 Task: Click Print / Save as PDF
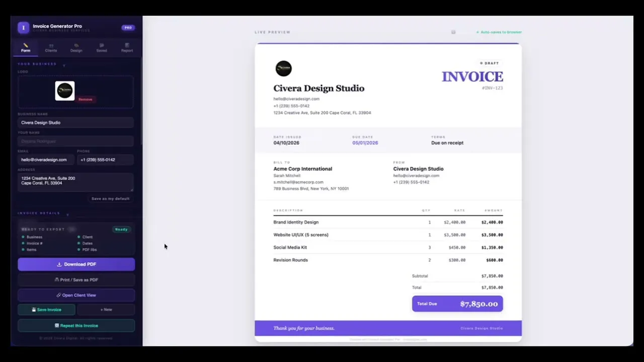pos(76,280)
